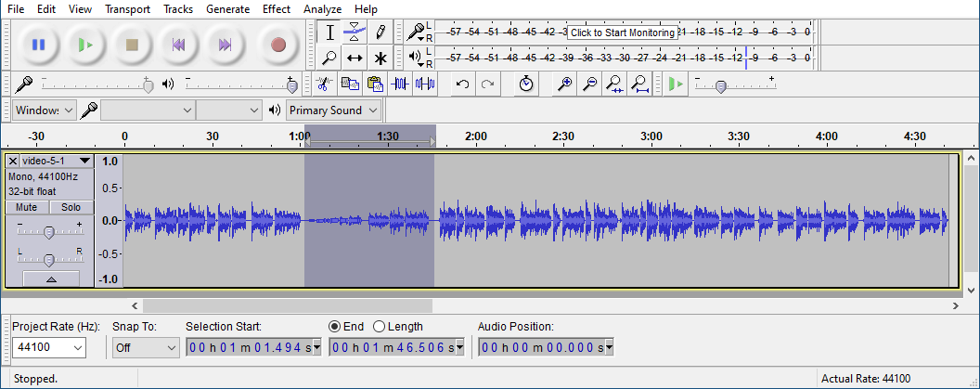Click the Paste clipboard icon

pyautogui.click(x=374, y=84)
